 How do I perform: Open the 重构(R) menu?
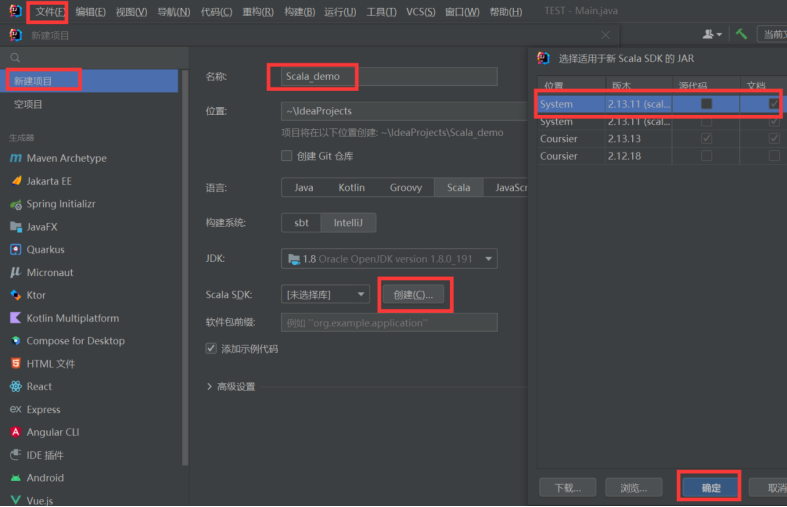coord(258,12)
